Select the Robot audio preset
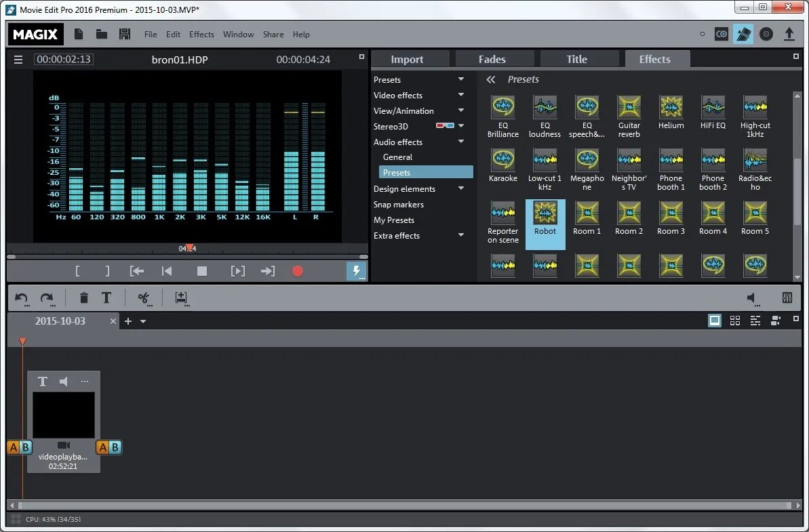The width and height of the screenshot is (809, 532). coord(545,224)
